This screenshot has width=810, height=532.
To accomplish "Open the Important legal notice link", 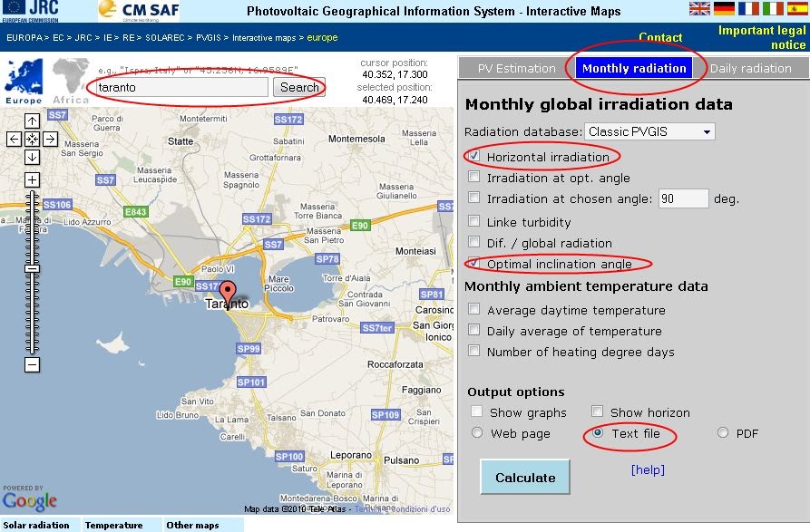I will coord(762,38).
